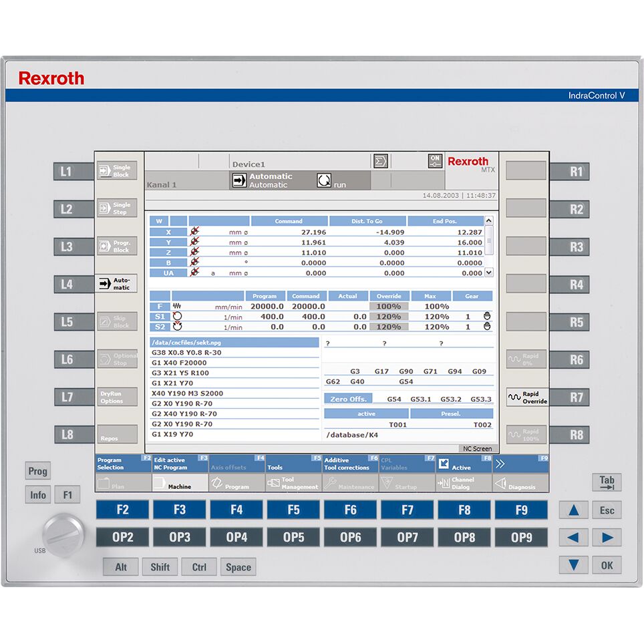Toggle the Rapid Override softkey

click(526, 397)
